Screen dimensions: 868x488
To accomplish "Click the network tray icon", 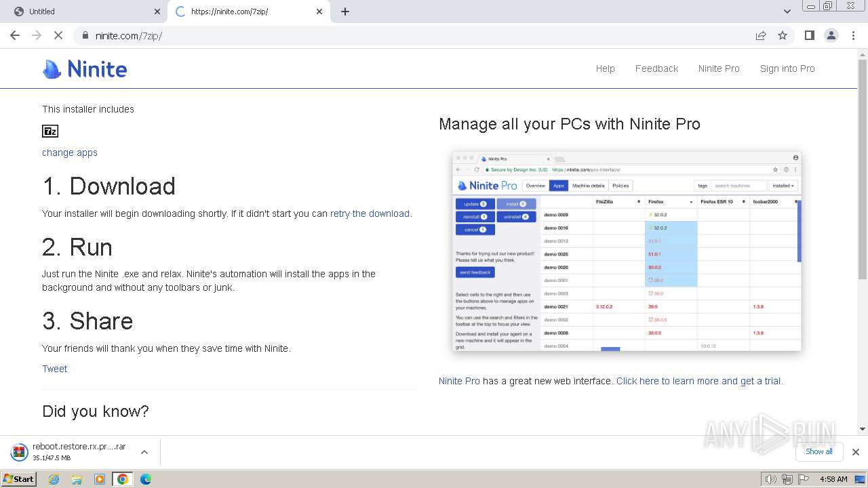I will [x=787, y=479].
